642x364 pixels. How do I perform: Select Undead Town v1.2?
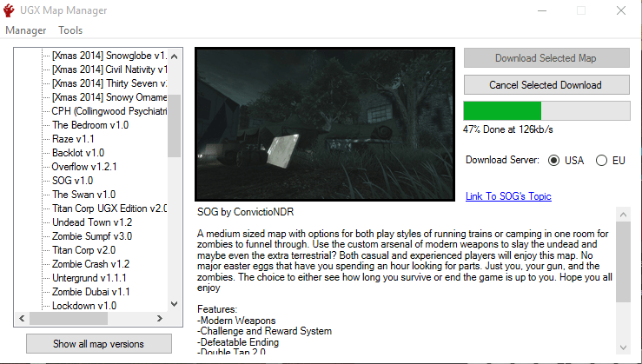pos(92,222)
